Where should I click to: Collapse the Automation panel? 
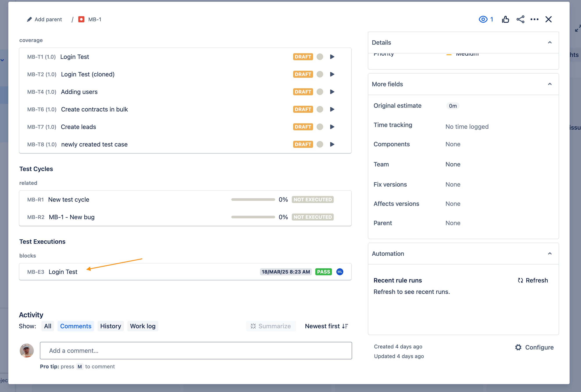(x=549, y=254)
